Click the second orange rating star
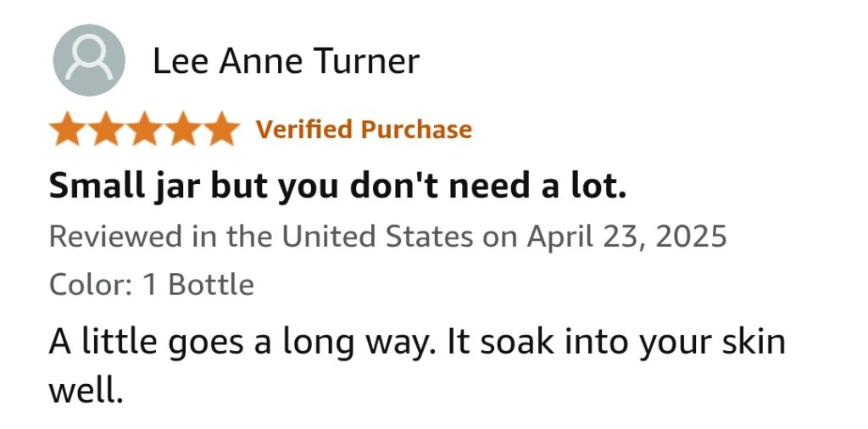This screenshot has width=868, height=429. point(106,128)
